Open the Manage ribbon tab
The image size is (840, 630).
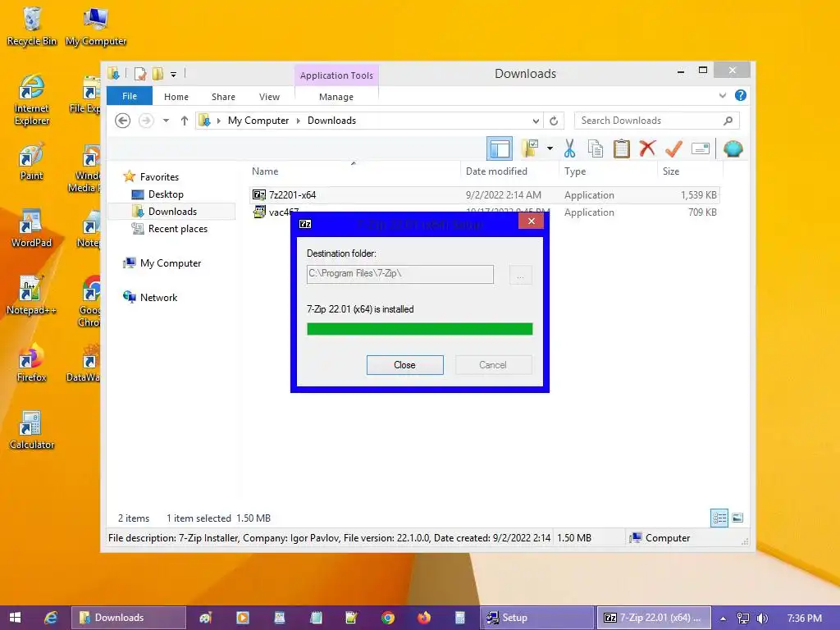point(336,97)
